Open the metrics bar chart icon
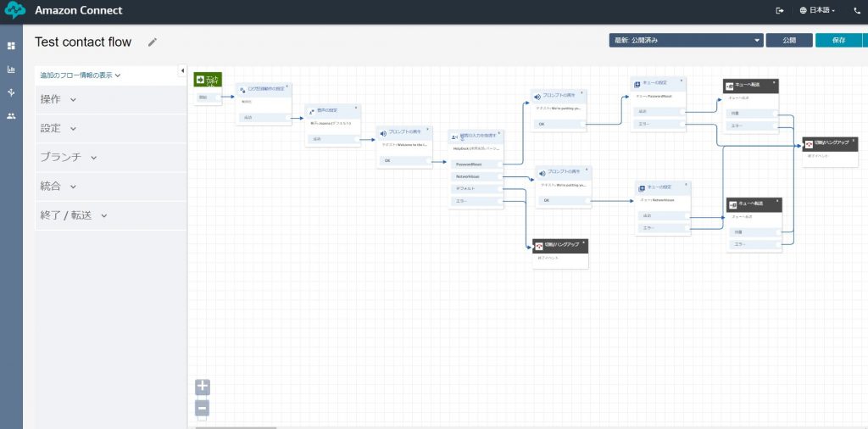 pos(11,70)
